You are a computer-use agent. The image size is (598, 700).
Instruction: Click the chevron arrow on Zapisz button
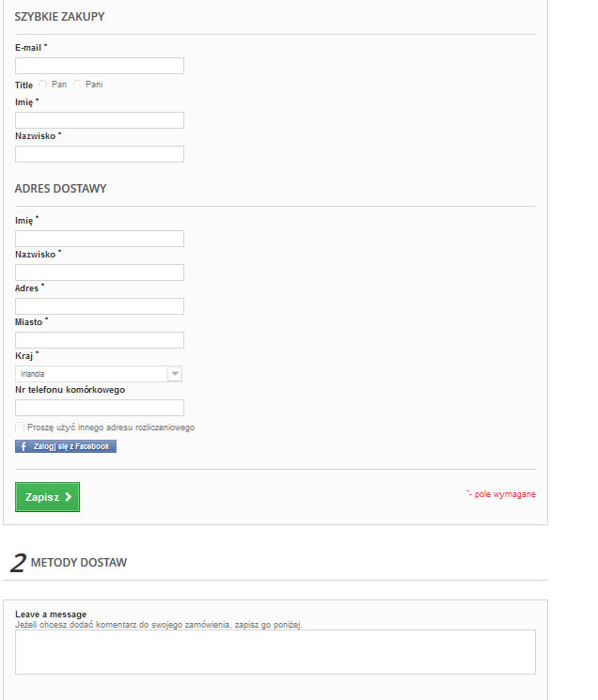pos(68,497)
